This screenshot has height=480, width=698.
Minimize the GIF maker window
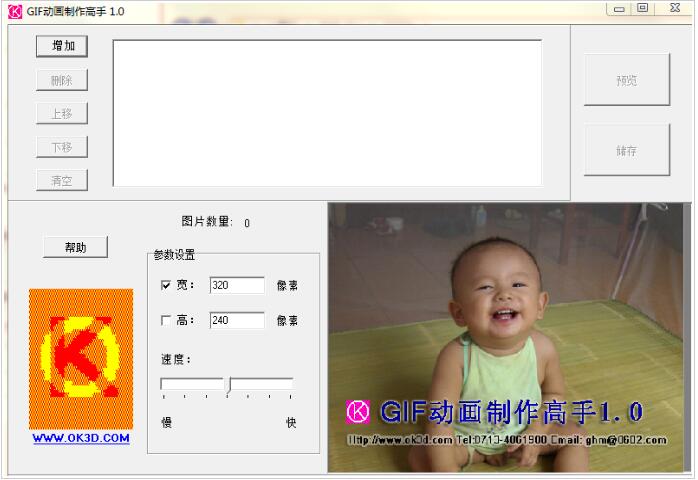[619, 9]
